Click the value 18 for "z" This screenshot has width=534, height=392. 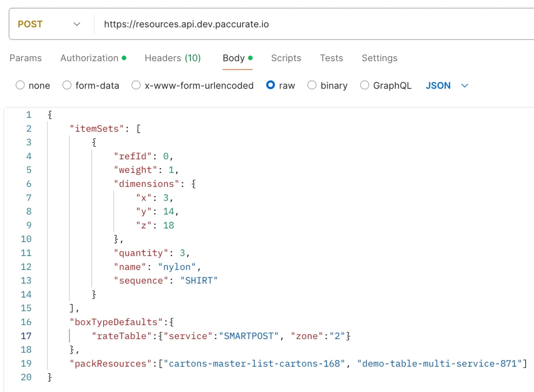click(169, 225)
